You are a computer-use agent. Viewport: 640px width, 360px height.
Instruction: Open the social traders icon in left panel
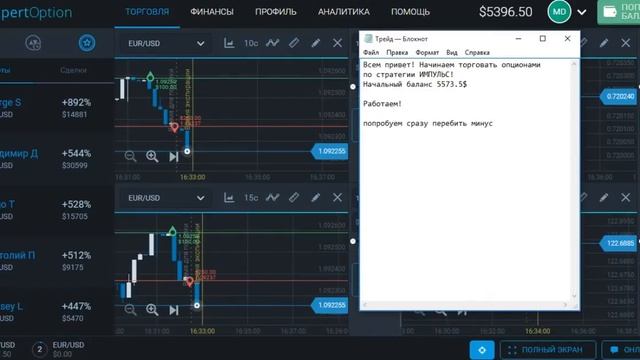(33, 43)
